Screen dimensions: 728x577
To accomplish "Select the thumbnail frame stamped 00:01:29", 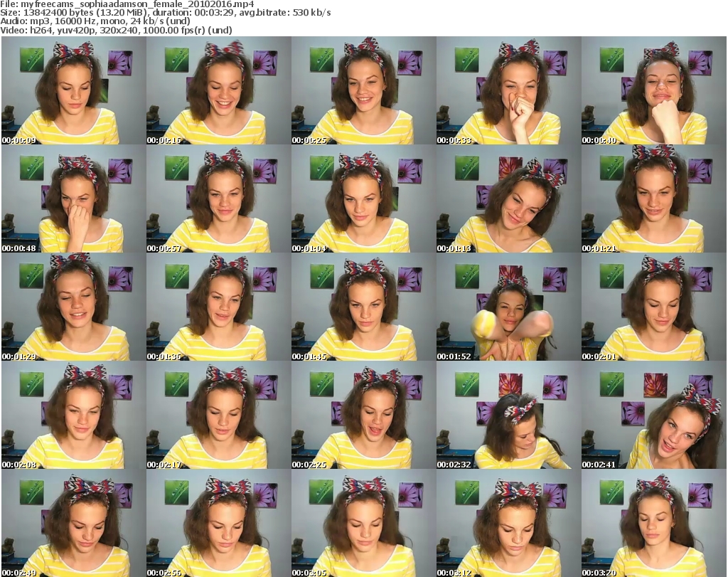I will tap(74, 307).
